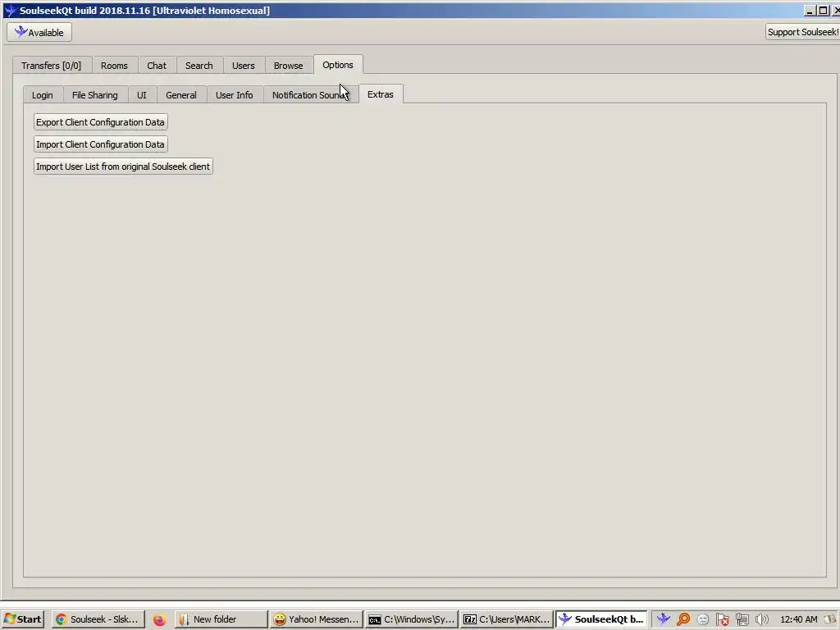Viewport: 840px width, 630px height.
Task: Open the UI options sub-tab
Action: [141, 95]
